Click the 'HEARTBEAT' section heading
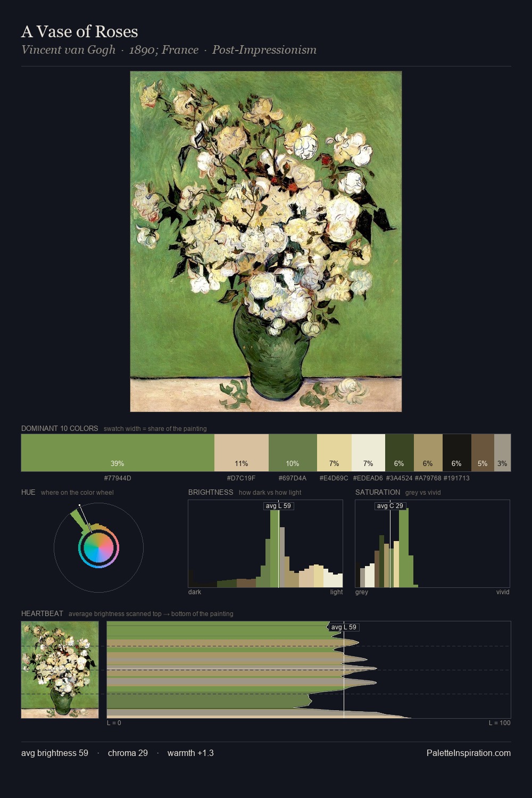Viewport: 532px width, 798px height. [42, 613]
